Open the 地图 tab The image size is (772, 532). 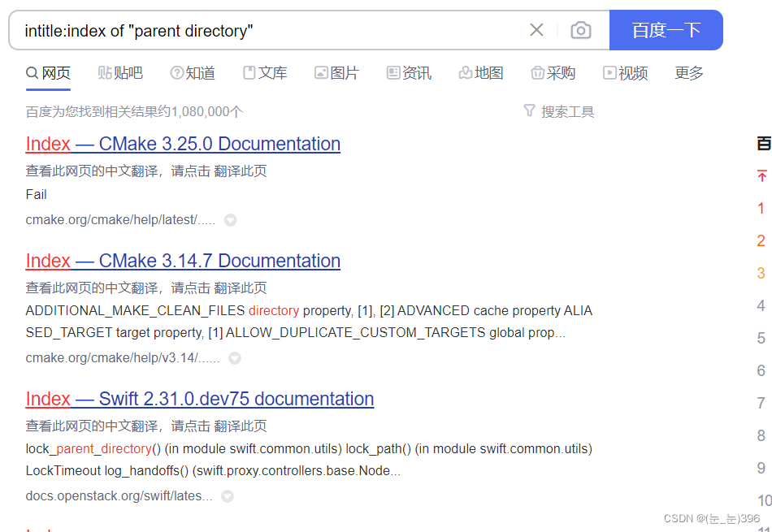tap(481, 73)
